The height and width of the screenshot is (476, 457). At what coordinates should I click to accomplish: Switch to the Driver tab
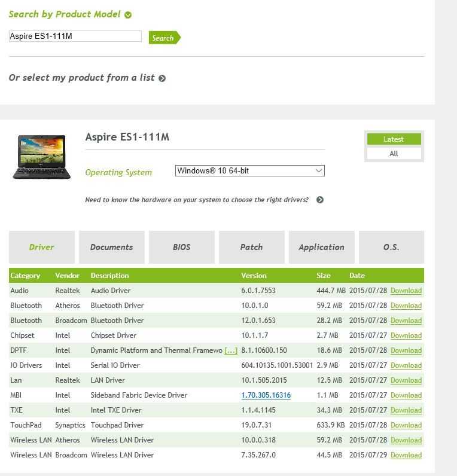(x=42, y=247)
